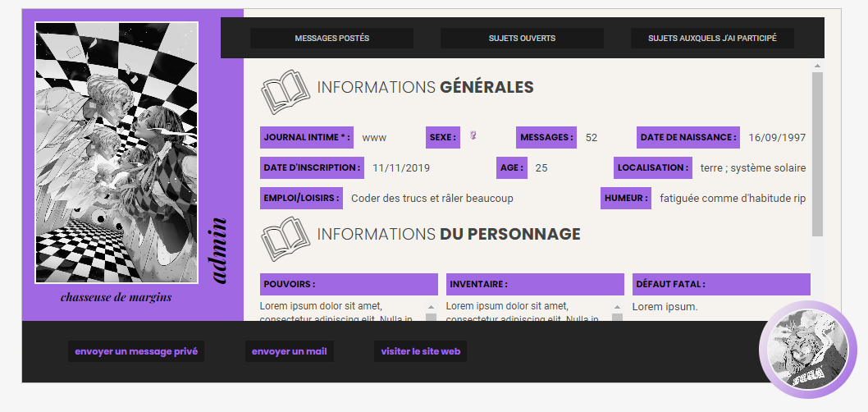The width and height of the screenshot is (868, 412).
Task: Click envoyer un mail button
Action: [290, 351]
